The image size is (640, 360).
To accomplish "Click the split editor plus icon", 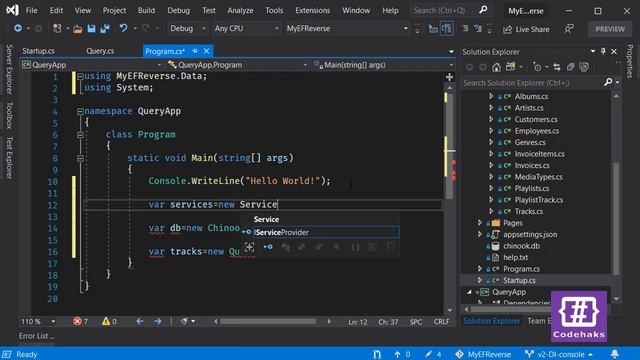I will pos(449,77).
